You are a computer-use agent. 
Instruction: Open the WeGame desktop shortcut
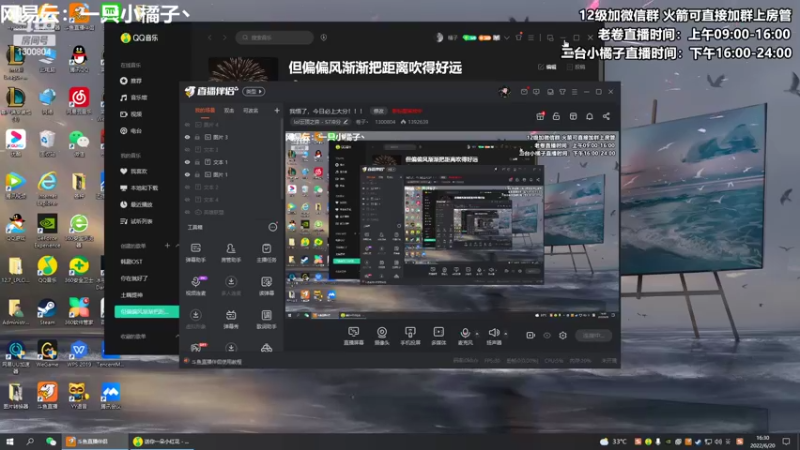47,354
